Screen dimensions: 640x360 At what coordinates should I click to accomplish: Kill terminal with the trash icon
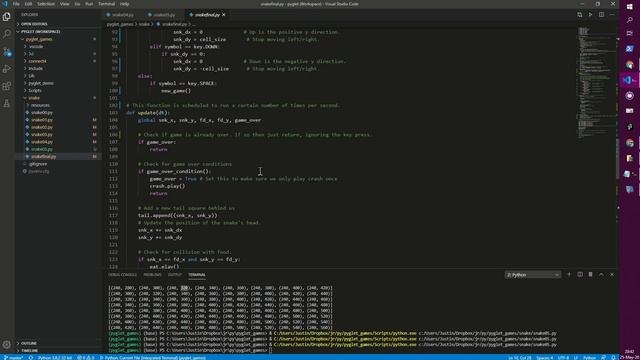(x=591, y=275)
